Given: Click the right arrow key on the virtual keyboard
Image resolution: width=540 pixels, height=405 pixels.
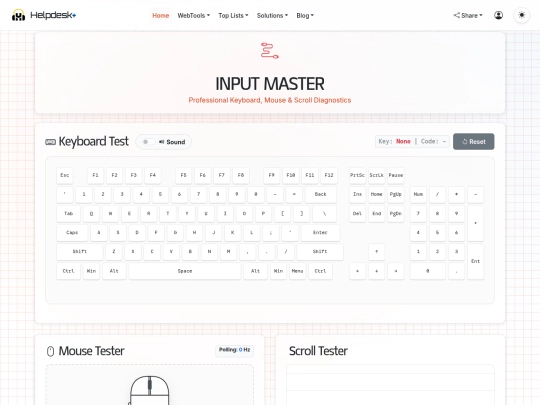Looking at the screenshot, I should pos(396,271).
